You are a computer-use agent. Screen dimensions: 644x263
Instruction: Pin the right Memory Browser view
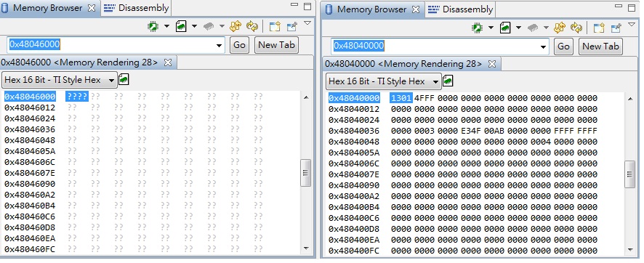click(616, 28)
